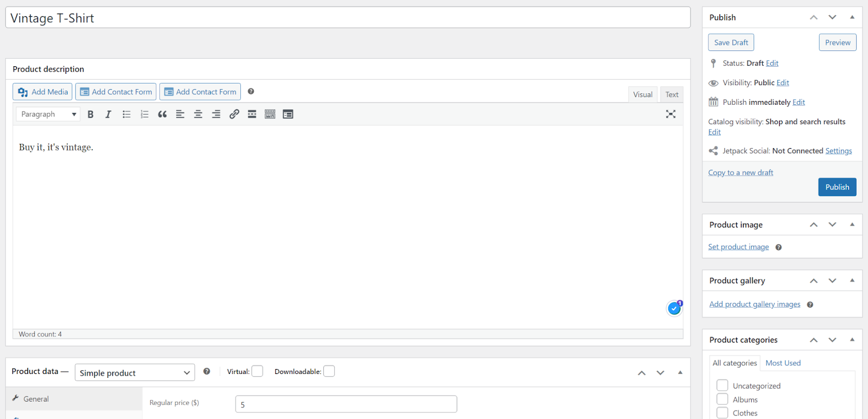Click the Preview button

(838, 42)
